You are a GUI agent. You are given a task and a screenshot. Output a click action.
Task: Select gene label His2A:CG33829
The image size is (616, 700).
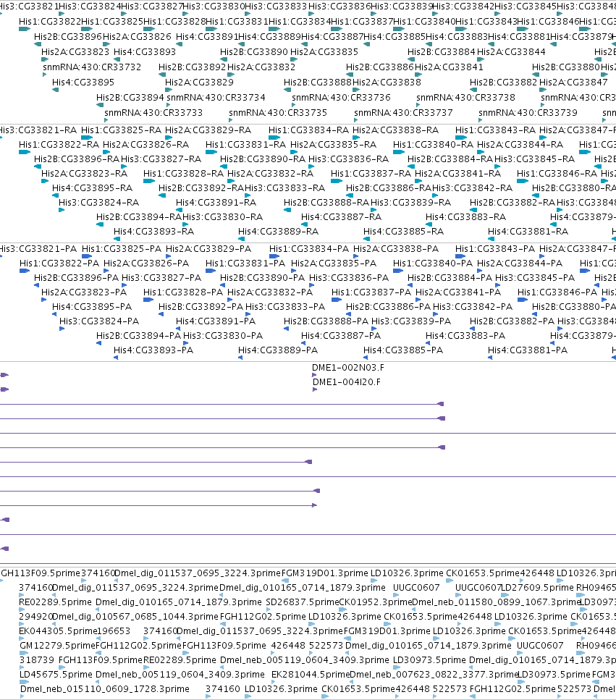pyautogui.click(x=199, y=82)
